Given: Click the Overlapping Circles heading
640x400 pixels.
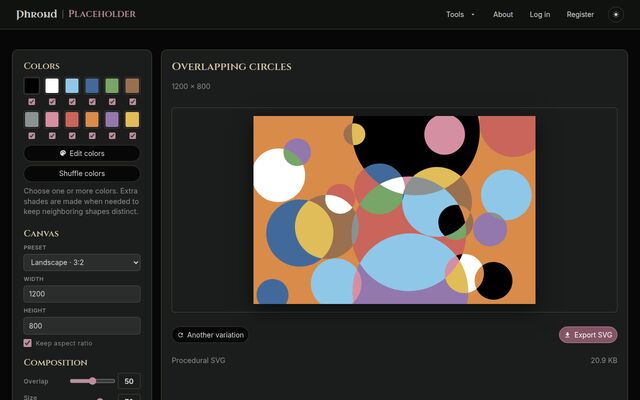Looking at the screenshot, I should pos(231,67).
